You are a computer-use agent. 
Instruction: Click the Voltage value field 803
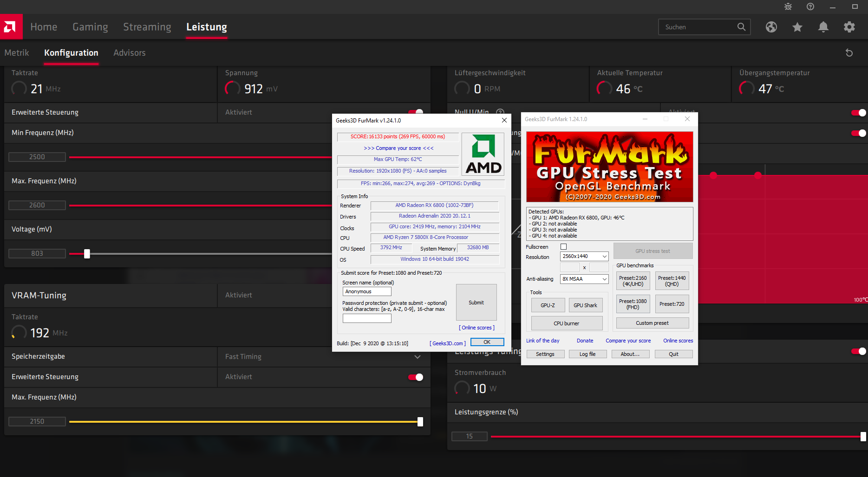[x=37, y=253]
